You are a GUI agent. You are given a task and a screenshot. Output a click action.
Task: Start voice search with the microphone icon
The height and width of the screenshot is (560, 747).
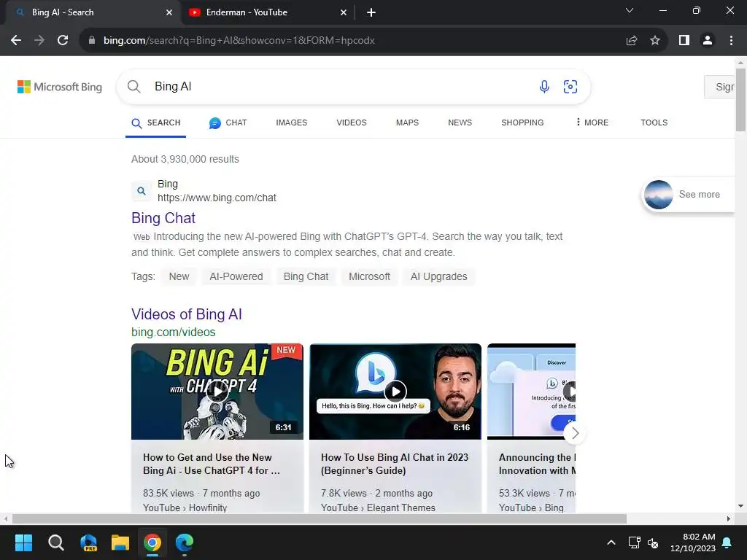[544, 87]
